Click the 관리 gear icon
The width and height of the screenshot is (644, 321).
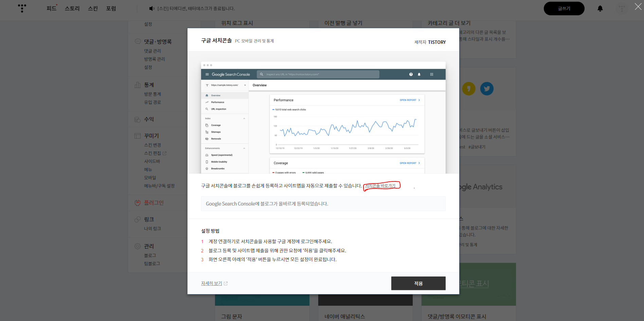click(138, 246)
